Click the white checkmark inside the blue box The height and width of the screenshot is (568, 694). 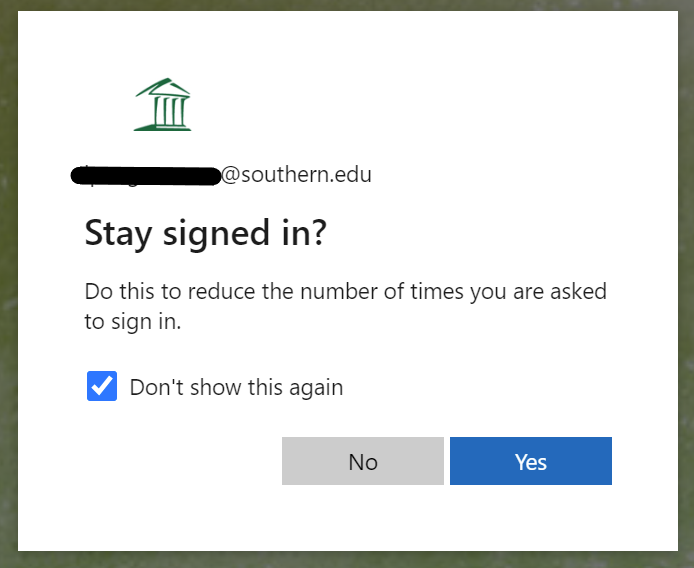[102, 386]
